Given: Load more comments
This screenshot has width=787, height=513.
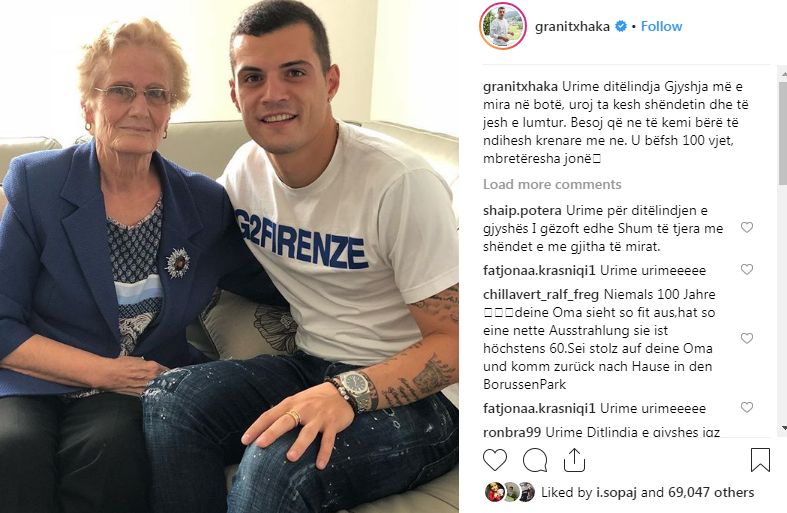Looking at the screenshot, I should 552,184.
